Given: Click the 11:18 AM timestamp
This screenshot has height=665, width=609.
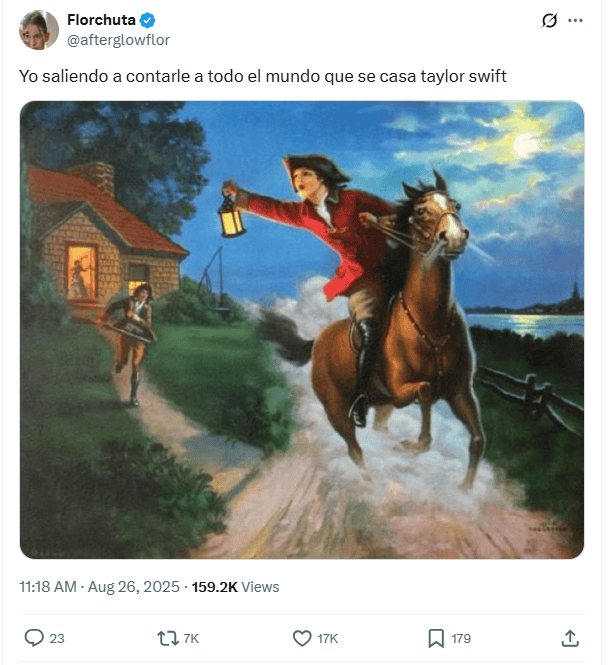Looking at the screenshot, I should point(48,587).
